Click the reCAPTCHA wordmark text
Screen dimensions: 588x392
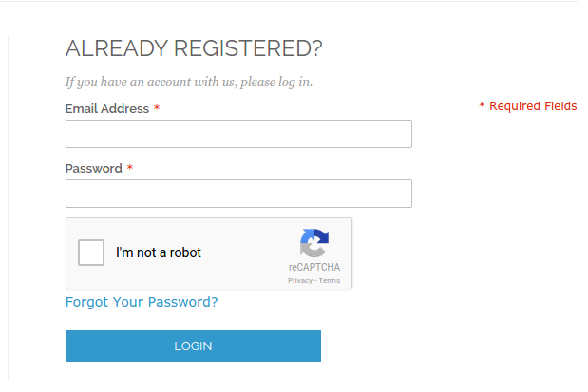pyautogui.click(x=314, y=267)
